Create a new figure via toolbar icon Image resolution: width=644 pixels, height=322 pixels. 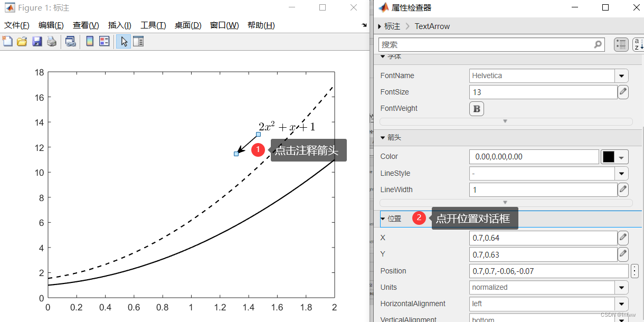pos(7,41)
